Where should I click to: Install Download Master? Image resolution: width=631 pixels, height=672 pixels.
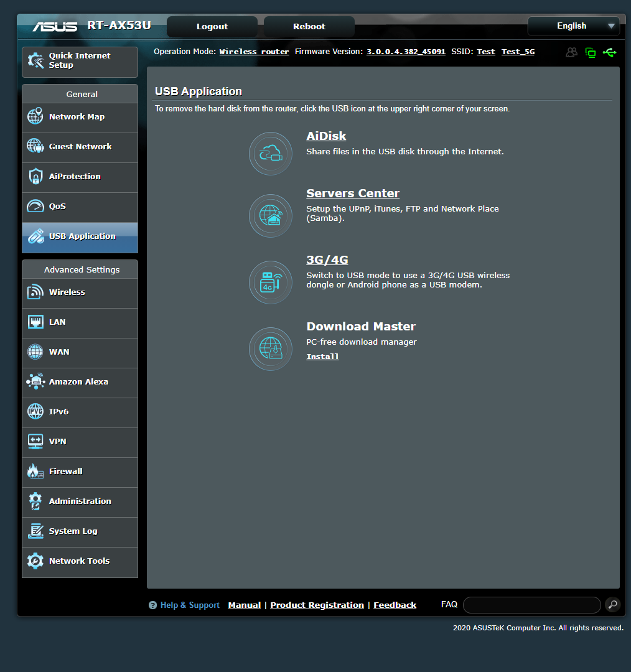(322, 356)
